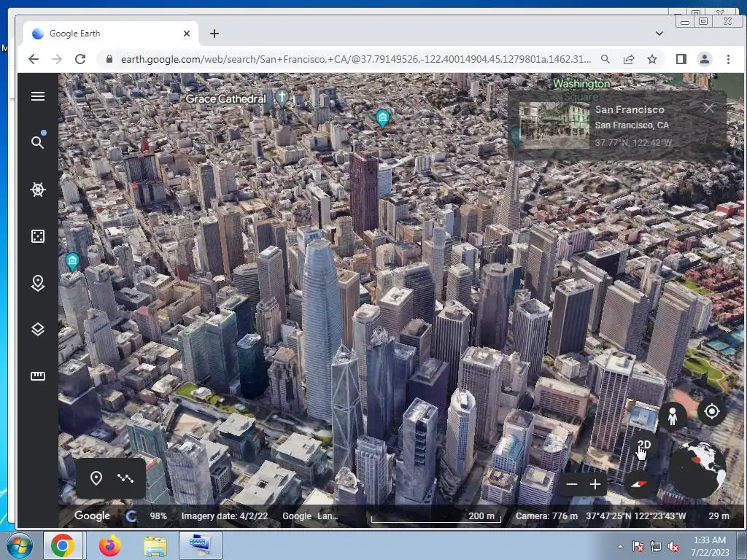Zoom out with the minus button
The width and height of the screenshot is (747, 560).
pyautogui.click(x=572, y=484)
